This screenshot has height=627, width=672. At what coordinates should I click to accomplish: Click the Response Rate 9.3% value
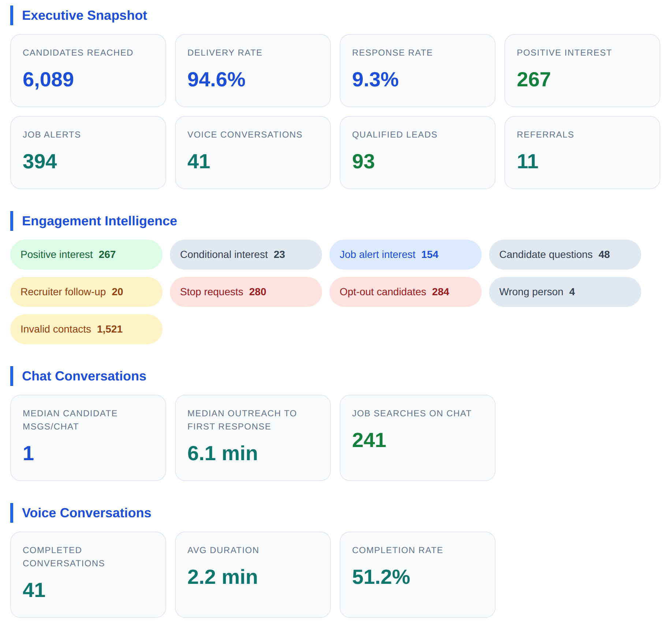point(375,79)
